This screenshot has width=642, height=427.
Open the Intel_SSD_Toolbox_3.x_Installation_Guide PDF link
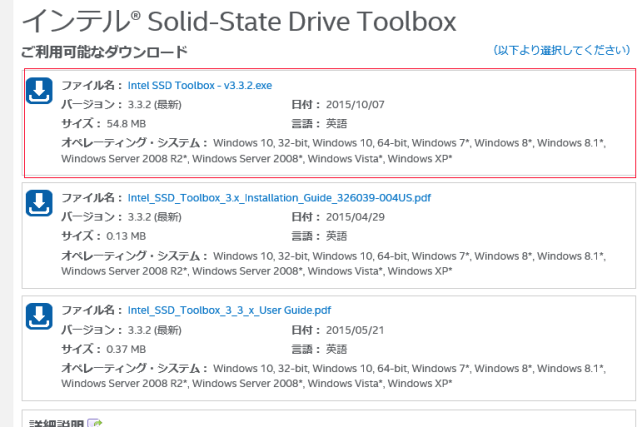tap(265, 198)
